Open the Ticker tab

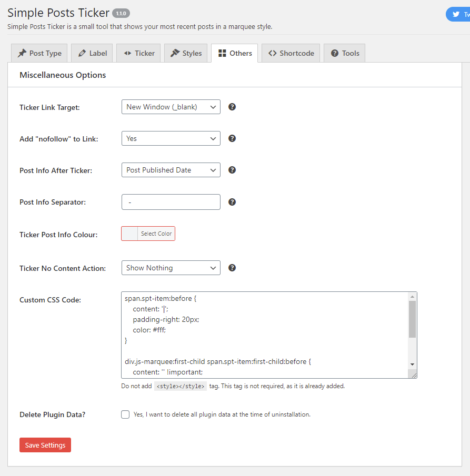click(138, 53)
